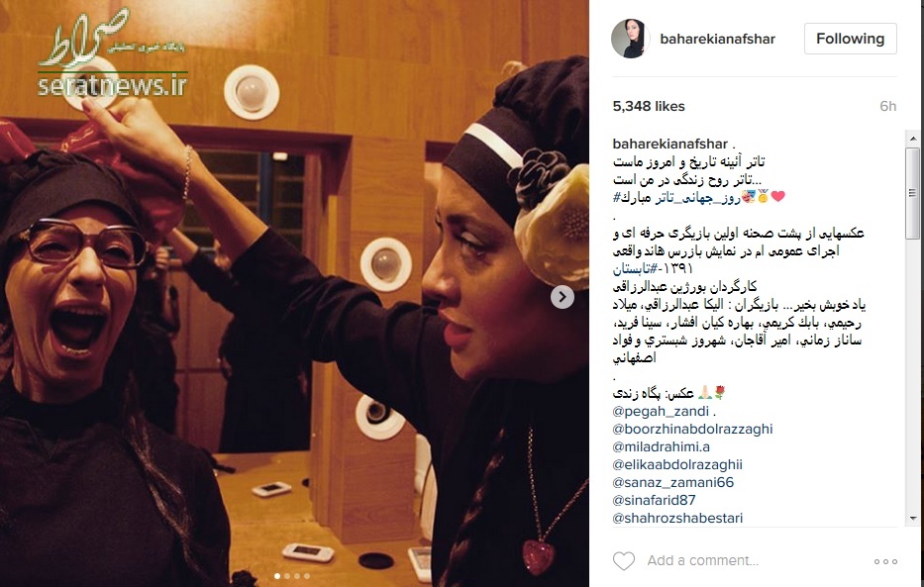The height and width of the screenshot is (587, 924).
Task: Open @elikaabdolrazaghii profile mention
Action: pyautogui.click(x=677, y=464)
